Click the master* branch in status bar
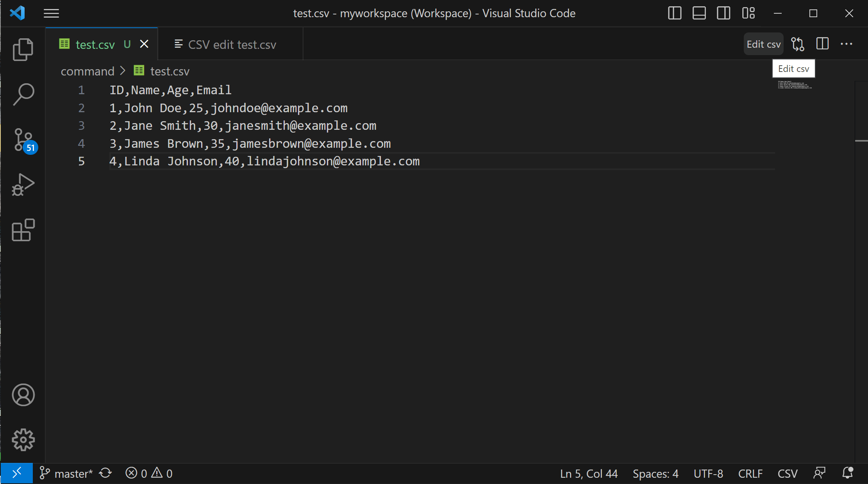Image resolution: width=868 pixels, height=484 pixels. coord(66,473)
